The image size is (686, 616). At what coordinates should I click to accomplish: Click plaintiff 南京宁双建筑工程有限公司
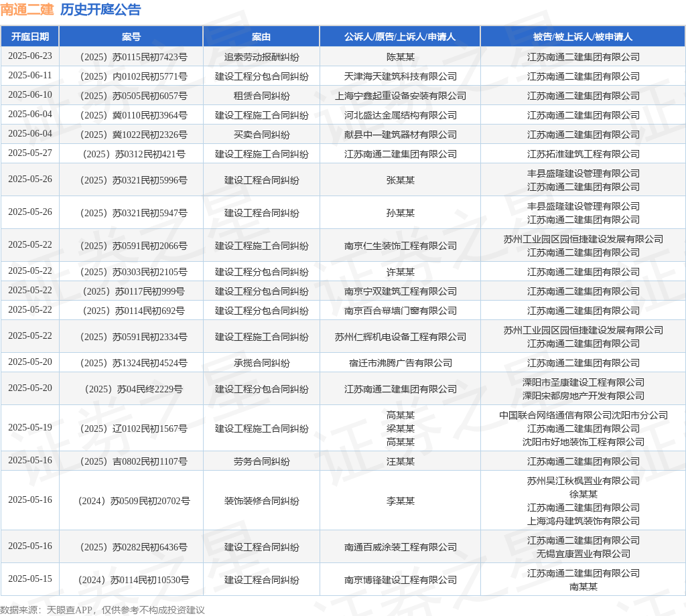(x=401, y=291)
